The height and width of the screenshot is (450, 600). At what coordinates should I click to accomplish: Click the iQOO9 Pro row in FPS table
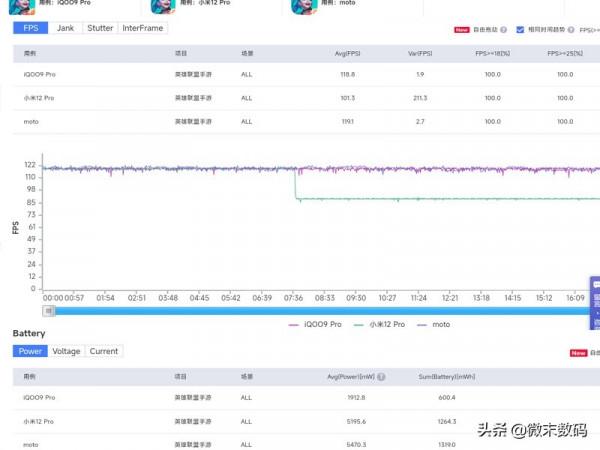tap(300, 75)
